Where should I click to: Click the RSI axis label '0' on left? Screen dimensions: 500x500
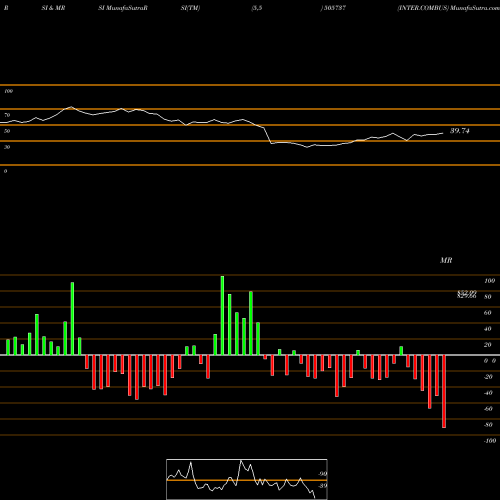5,171
